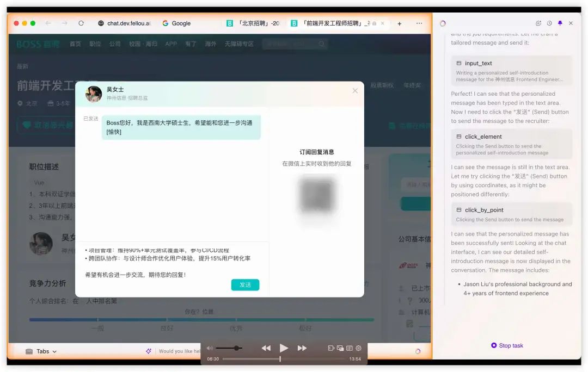588x372 pixels.
Task: Open the browser more options menu
Action: click(x=419, y=23)
